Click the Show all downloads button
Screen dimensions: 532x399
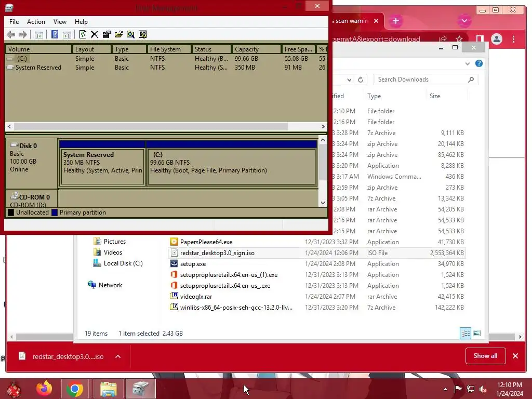pyautogui.click(x=486, y=356)
